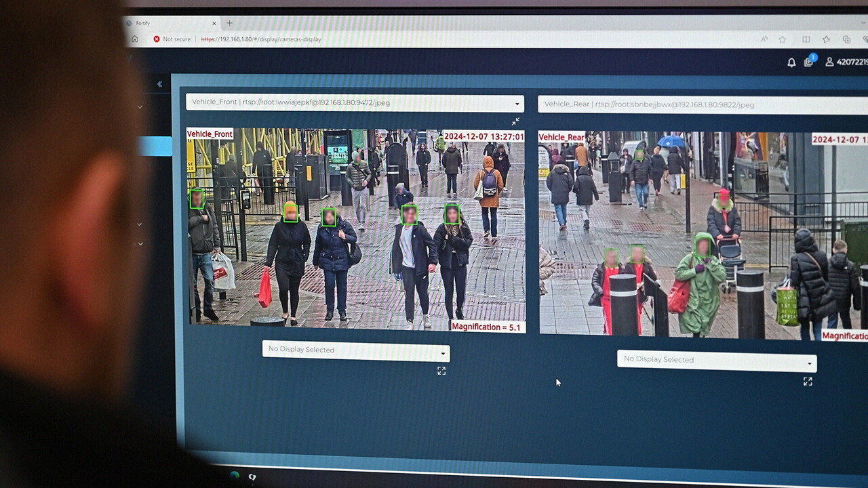Click the Magnification = 5.1 label
868x488 pixels.
(488, 327)
